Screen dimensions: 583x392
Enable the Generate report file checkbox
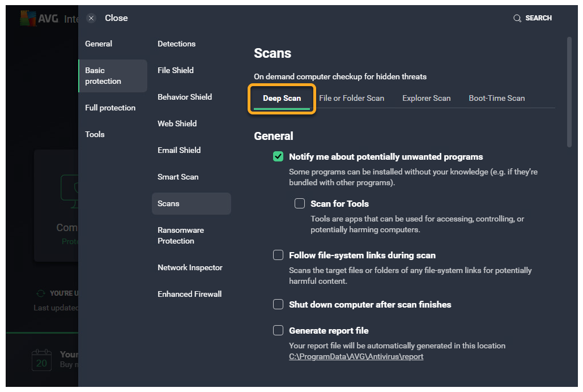pos(278,331)
